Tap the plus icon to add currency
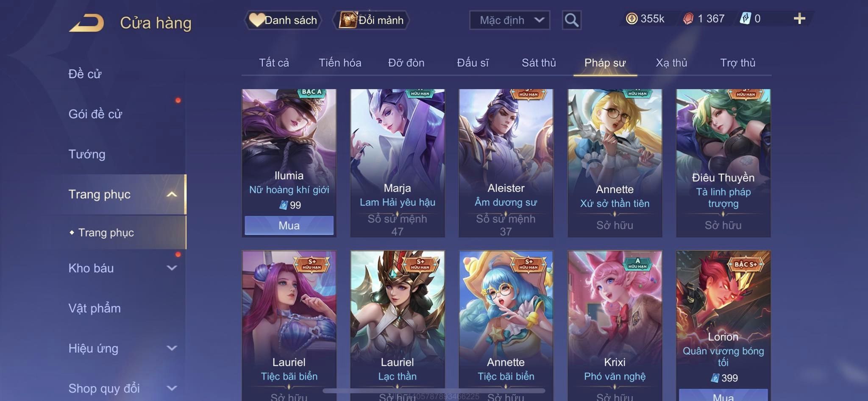868x401 pixels. pos(799,19)
